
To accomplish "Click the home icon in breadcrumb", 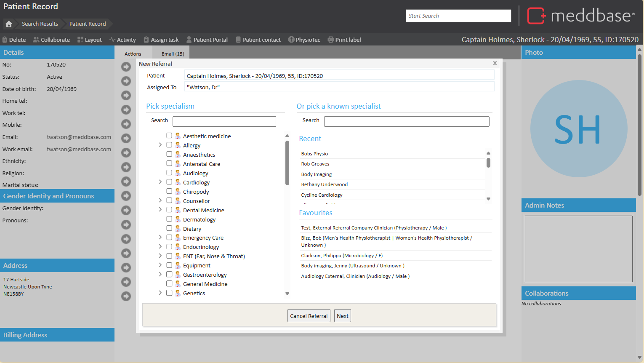I will (x=9, y=24).
